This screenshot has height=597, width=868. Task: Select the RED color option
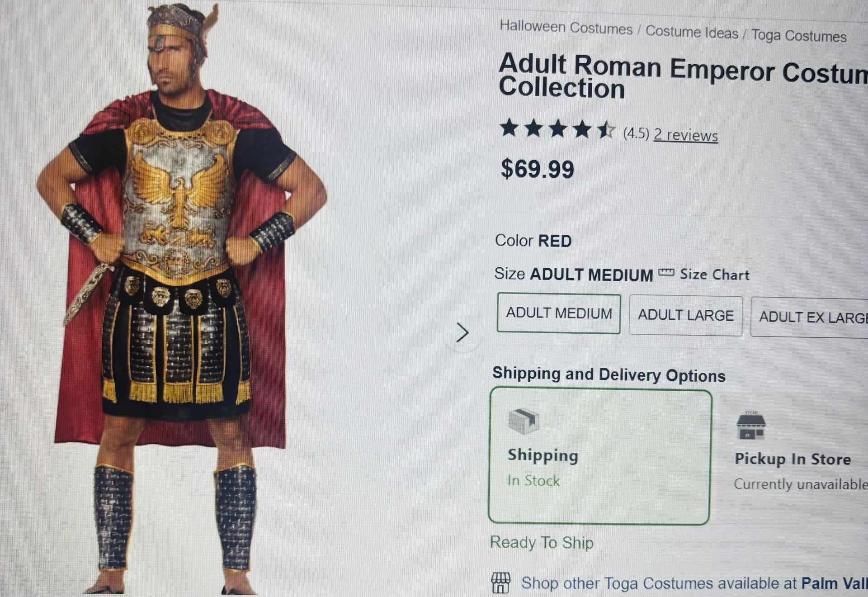point(554,241)
